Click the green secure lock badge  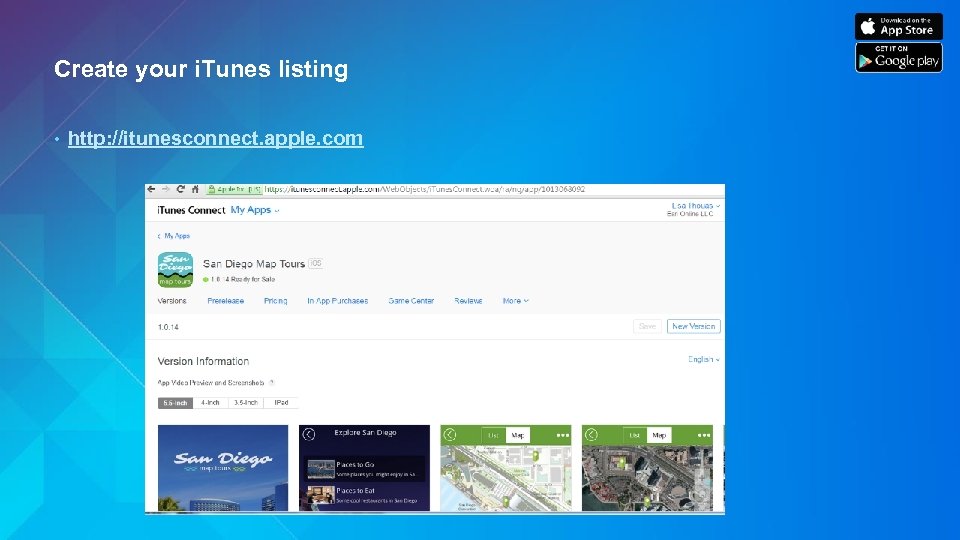pyautogui.click(x=234, y=189)
